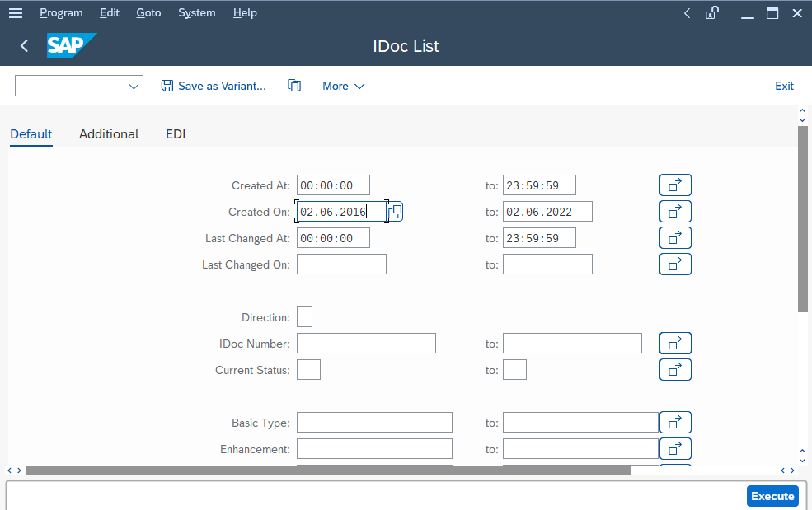Open the Goto menu
The height and width of the screenshot is (510, 812).
pos(148,13)
